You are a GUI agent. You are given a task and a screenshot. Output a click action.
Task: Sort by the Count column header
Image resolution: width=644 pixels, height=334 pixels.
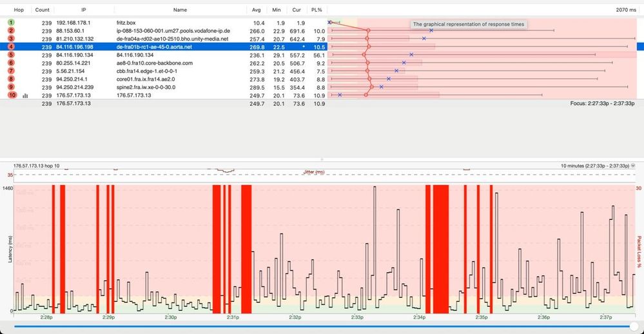(43, 10)
